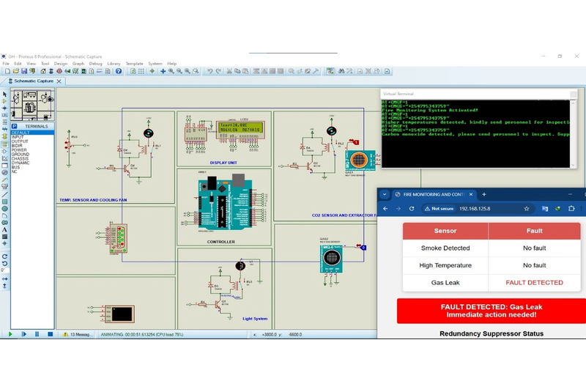Open the Design menu
586x392 pixels.
point(61,64)
